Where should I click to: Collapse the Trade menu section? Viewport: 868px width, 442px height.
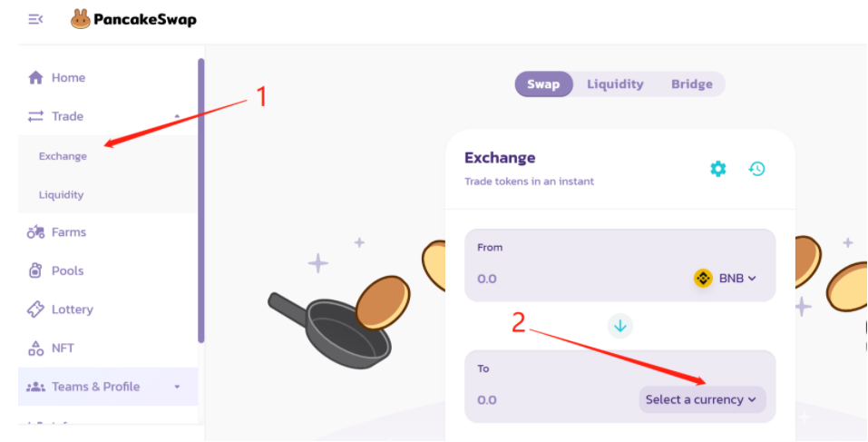tap(177, 117)
